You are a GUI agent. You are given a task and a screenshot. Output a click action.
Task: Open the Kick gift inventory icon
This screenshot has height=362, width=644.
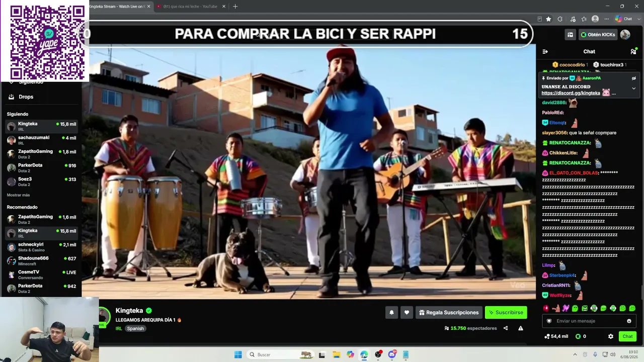(x=570, y=35)
